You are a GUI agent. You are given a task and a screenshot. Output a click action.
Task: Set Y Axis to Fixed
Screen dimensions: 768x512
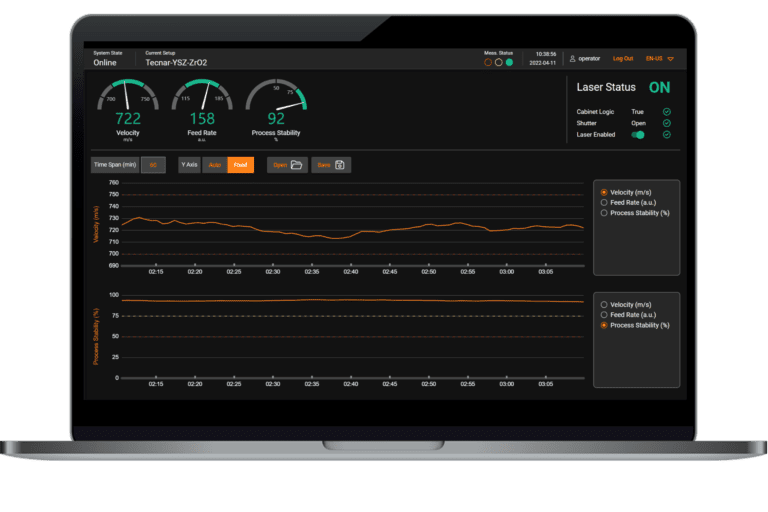click(x=240, y=165)
